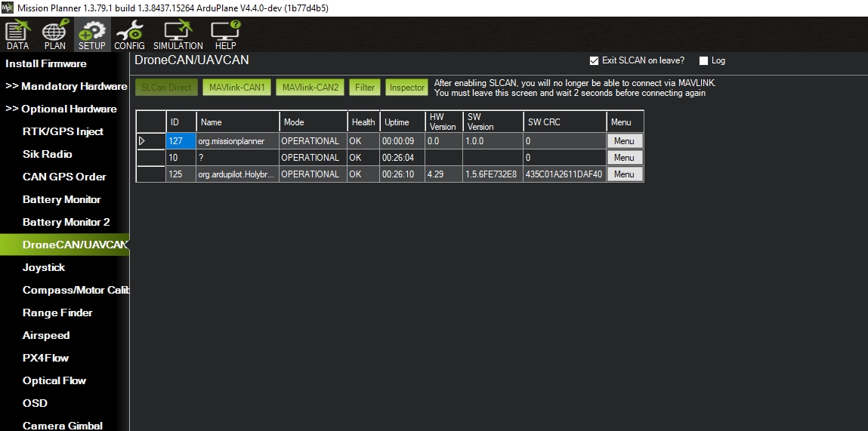Click the org.ardupilot.Holybr... name cell

click(x=237, y=174)
